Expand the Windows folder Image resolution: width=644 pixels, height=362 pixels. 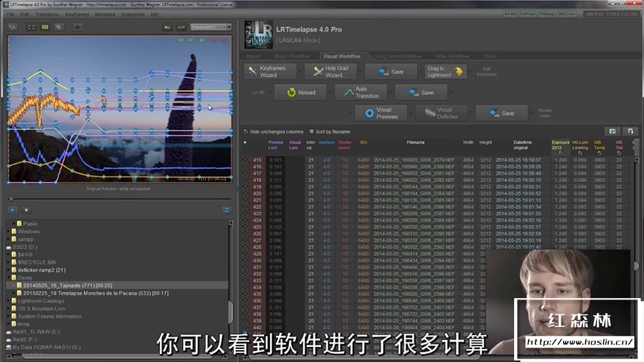pos(9,231)
